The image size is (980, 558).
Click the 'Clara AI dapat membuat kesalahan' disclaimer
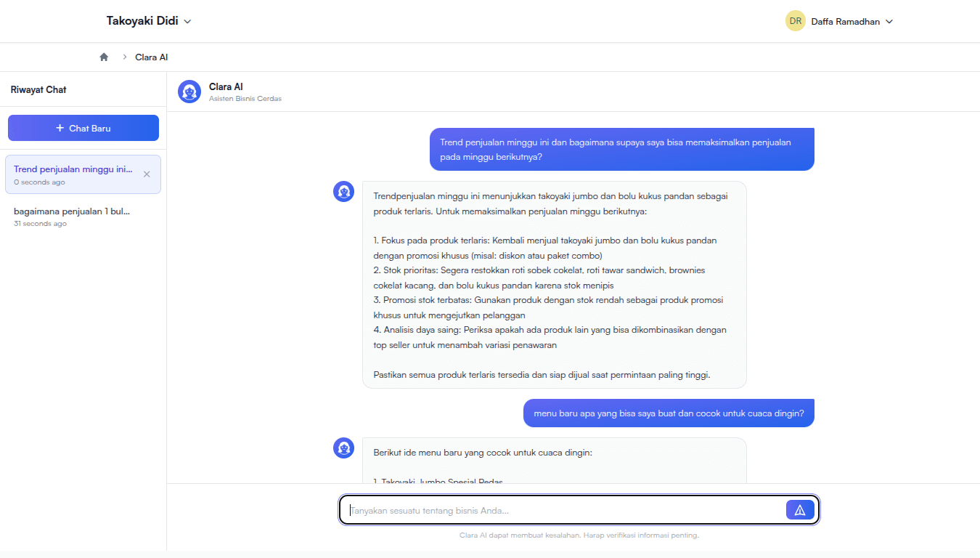point(579,535)
